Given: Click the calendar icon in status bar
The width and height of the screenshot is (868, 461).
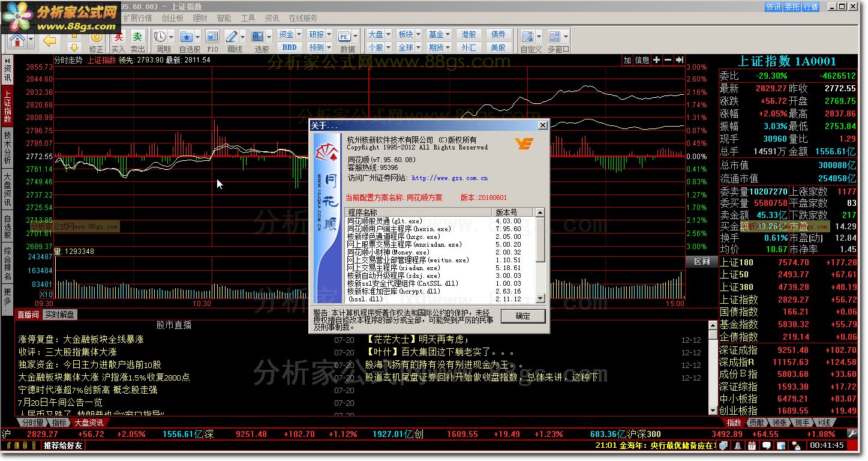Looking at the screenshot, I should coord(751,445).
